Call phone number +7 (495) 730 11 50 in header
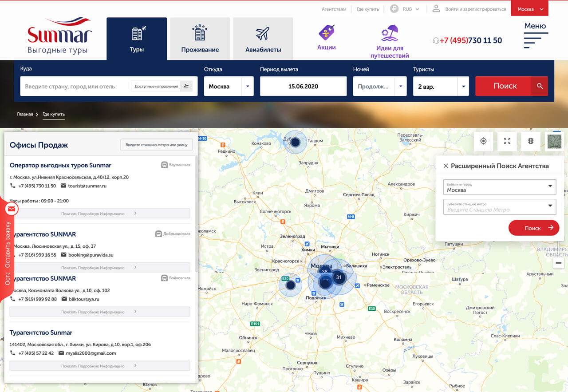 tap(470, 40)
